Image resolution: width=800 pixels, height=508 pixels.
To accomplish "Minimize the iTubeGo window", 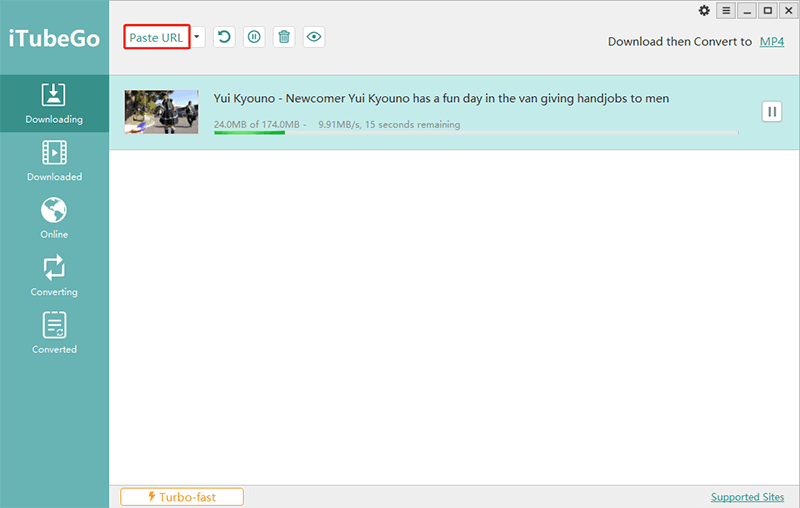I will [x=747, y=11].
